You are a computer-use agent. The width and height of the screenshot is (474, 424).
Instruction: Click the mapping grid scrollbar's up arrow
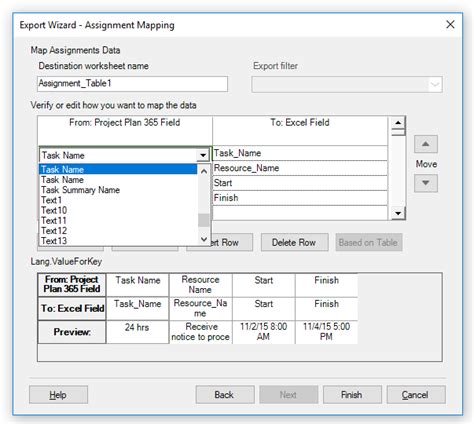pyautogui.click(x=398, y=122)
